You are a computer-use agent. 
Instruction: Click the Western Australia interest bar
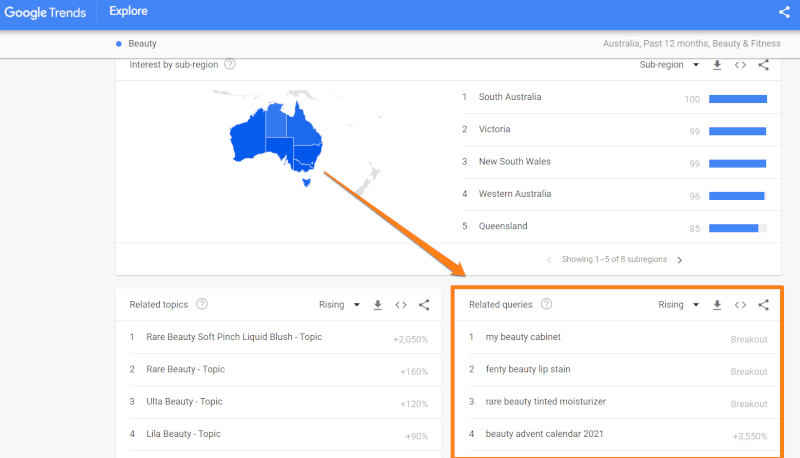738,196
